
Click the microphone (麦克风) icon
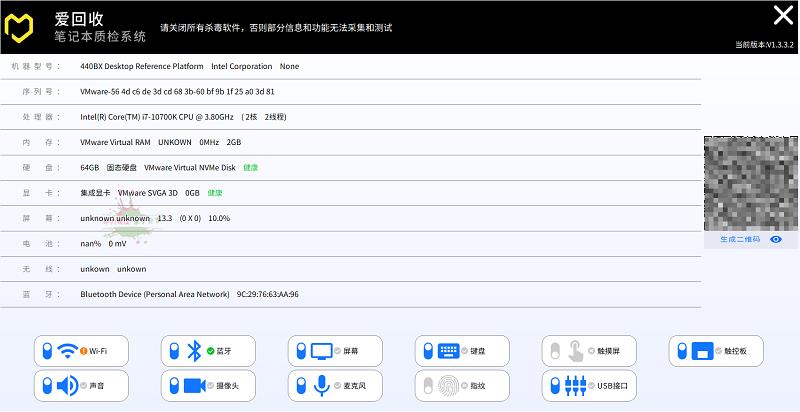321,385
